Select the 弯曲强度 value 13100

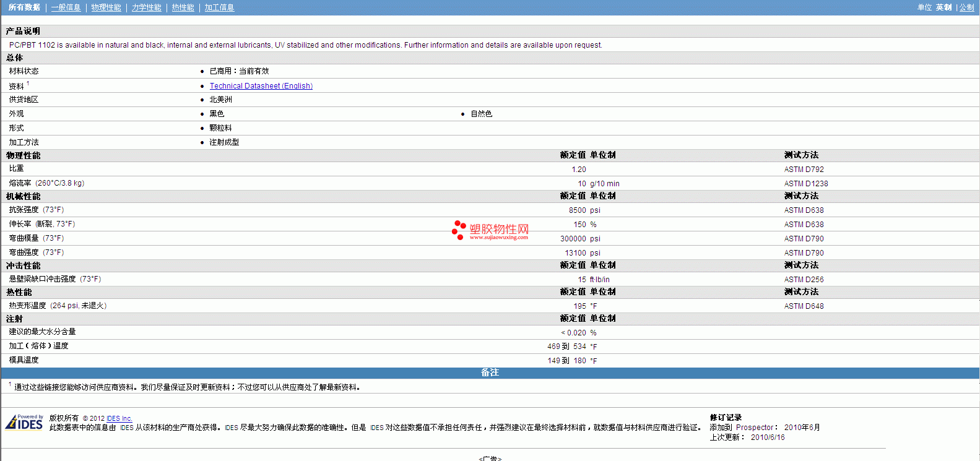pos(575,253)
